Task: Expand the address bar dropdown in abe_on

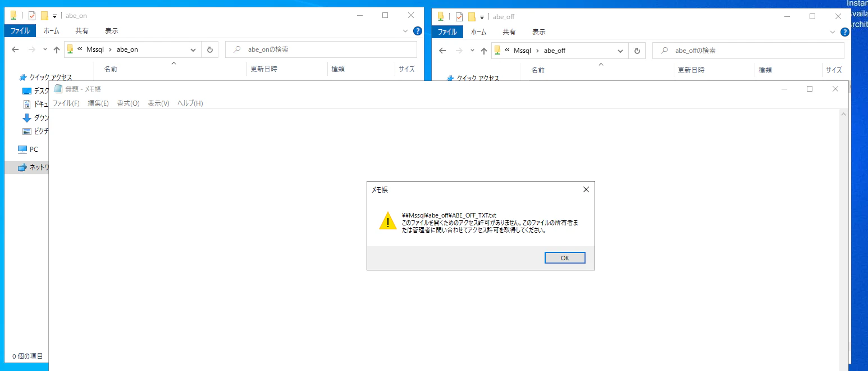Action: point(193,50)
